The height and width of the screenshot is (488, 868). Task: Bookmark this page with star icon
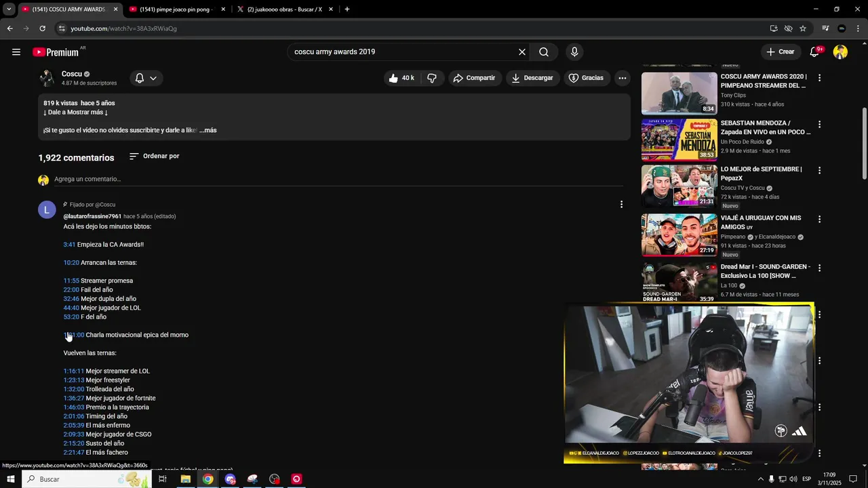803,28
